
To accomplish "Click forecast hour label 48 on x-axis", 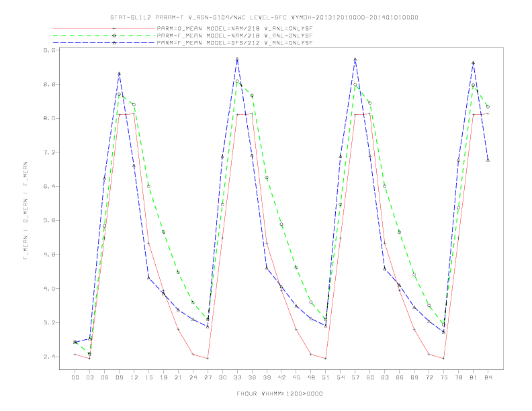I will pos(311,377).
